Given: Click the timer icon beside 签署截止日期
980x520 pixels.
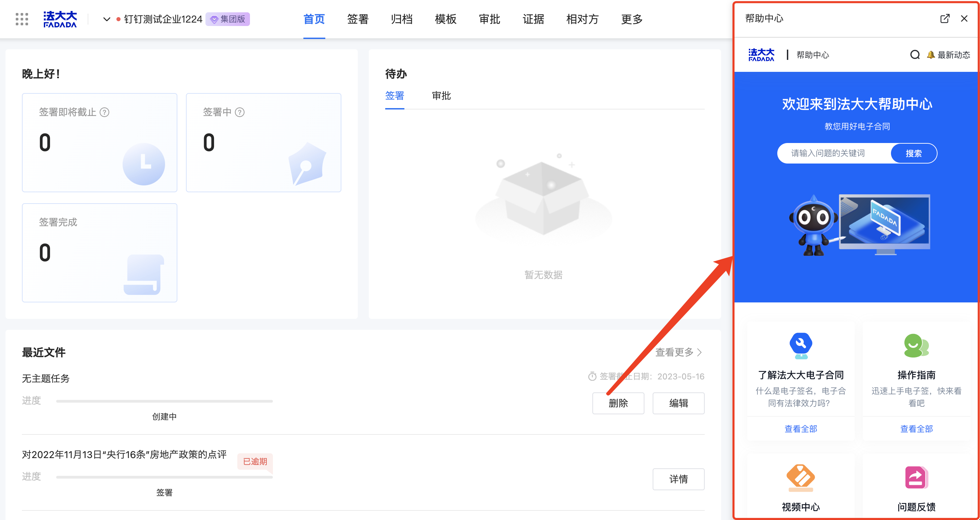Looking at the screenshot, I should pyautogui.click(x=592, y=376).
